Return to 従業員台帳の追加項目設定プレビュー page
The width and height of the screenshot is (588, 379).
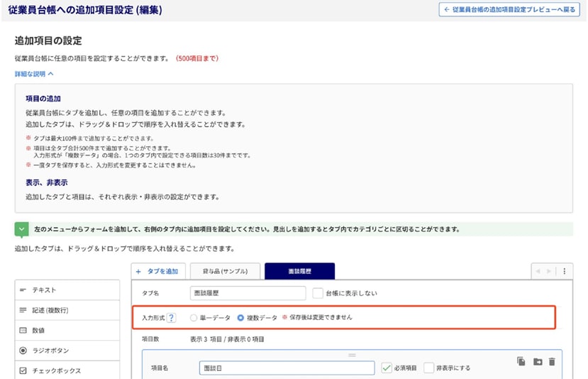509,10
